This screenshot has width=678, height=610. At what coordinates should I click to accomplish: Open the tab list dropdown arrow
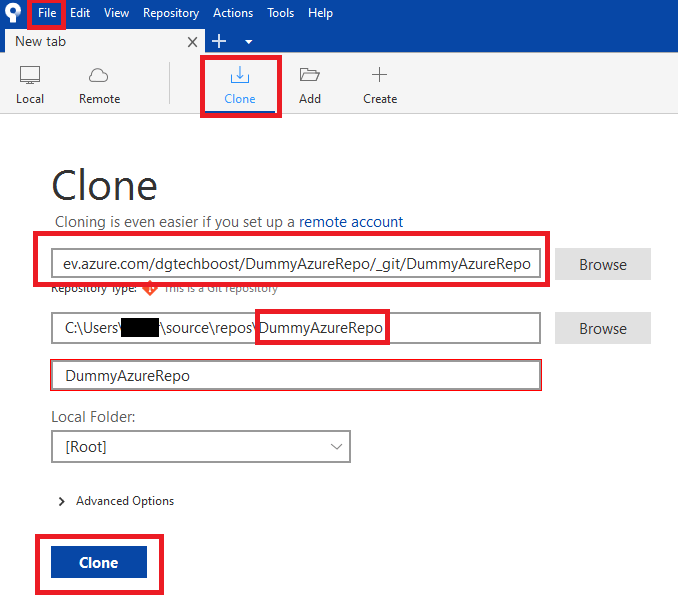[x=248, y=42]
